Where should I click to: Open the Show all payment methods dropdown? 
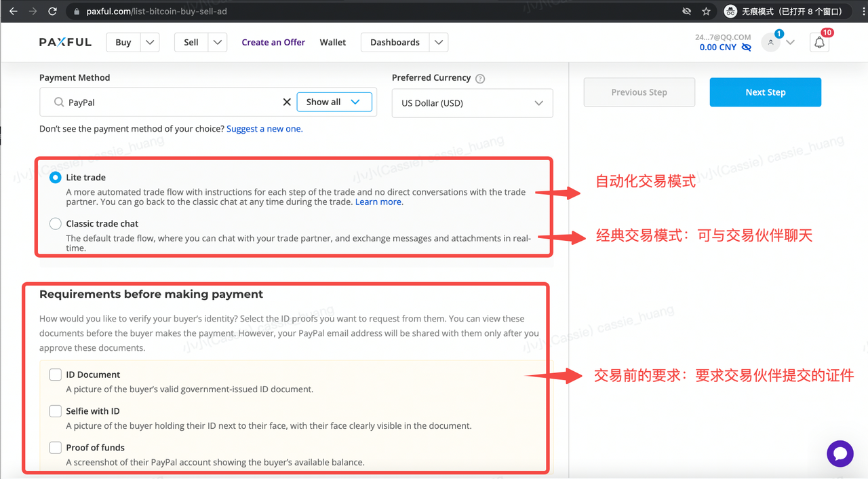pos(334,102)
